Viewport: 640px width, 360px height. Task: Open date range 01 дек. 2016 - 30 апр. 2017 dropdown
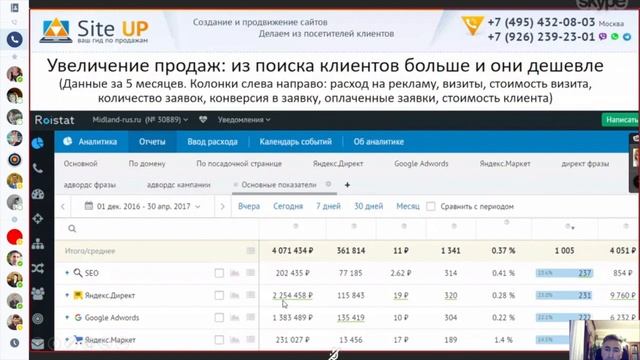tap(142, 206)
